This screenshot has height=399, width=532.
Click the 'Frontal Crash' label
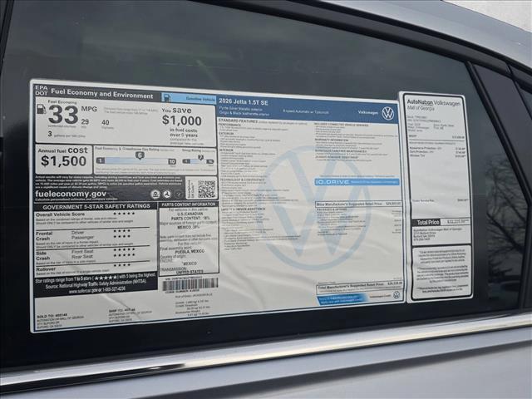click(x=44, y=236)
